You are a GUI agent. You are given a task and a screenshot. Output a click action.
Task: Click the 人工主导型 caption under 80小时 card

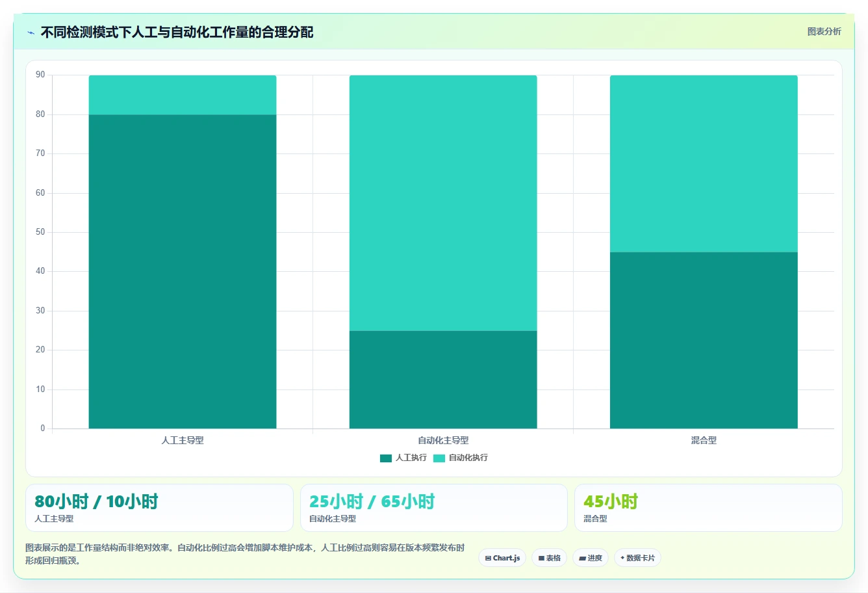click(x=54, y=519)
